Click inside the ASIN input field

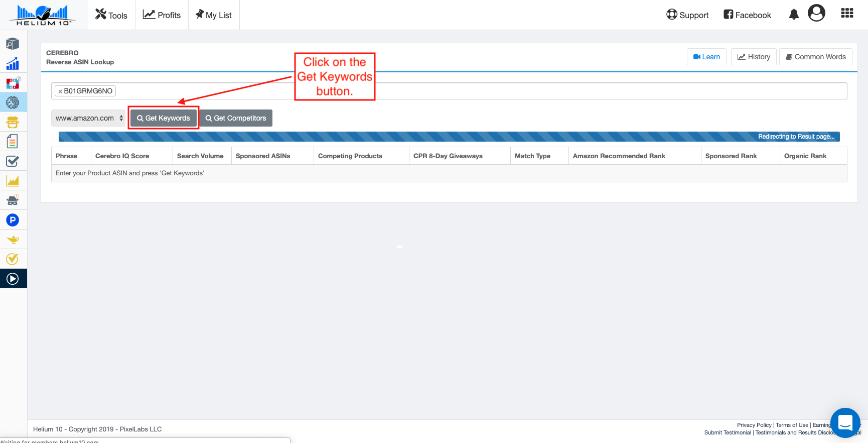pos(452,91)
